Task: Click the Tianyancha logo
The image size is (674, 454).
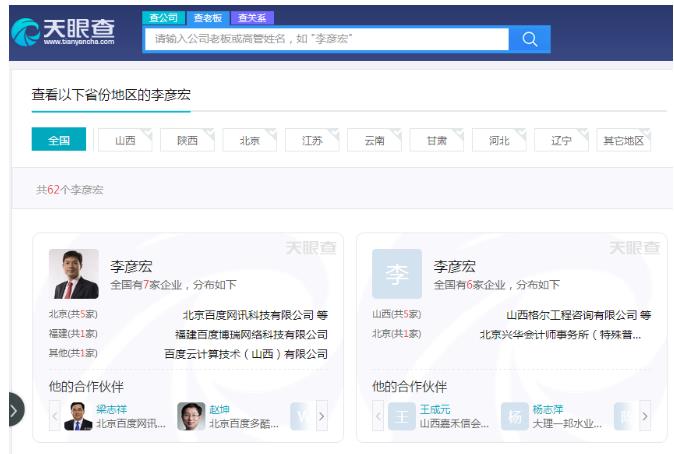Action: pyautogui.click(x=64, y=32)
